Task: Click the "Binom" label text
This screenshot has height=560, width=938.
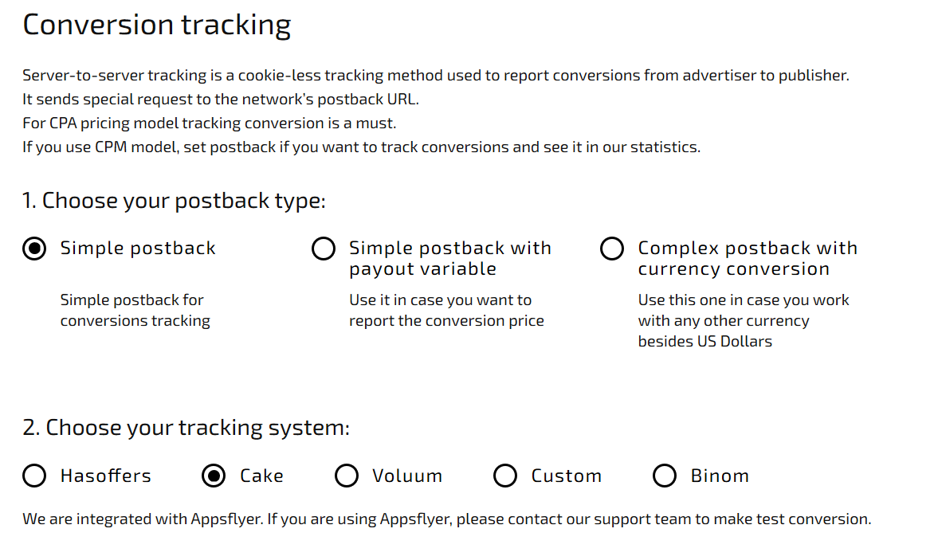Action: click(720, 476)
